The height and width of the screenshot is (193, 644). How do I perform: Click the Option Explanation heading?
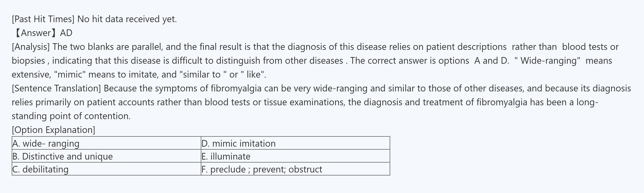[53, 130]
